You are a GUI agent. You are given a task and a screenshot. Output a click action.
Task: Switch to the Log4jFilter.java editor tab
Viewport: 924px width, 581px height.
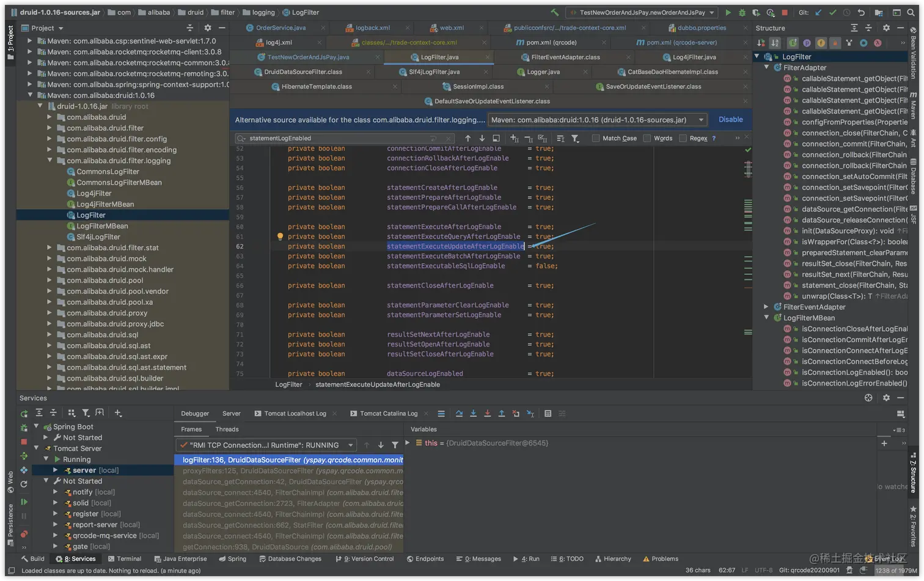pos(694,57)
